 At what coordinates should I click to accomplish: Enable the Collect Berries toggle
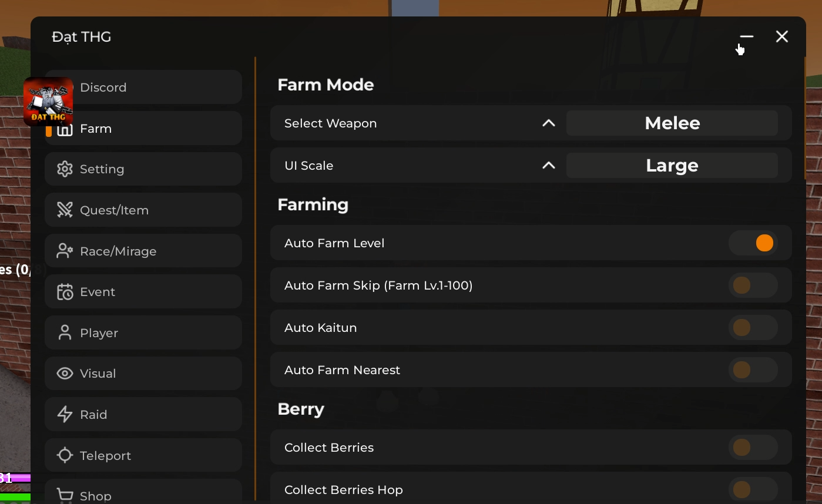click(x=753, y=448)
